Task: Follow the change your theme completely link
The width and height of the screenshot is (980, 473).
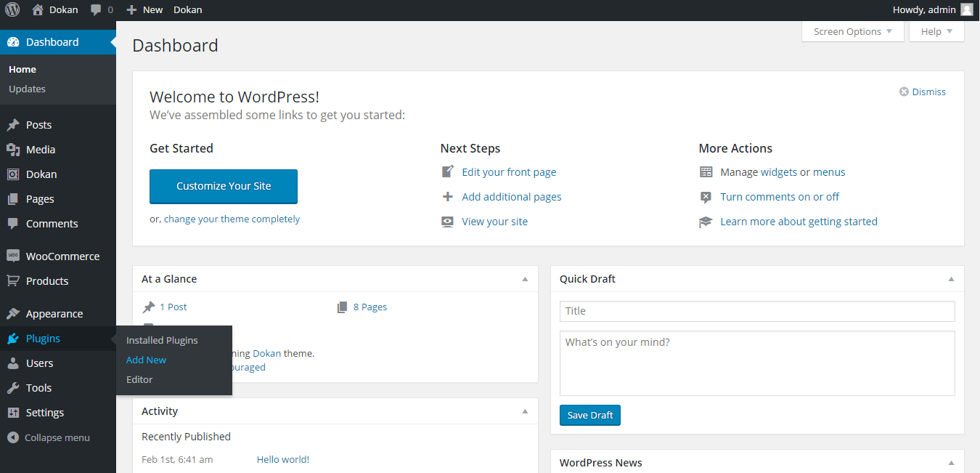Action: [232, 219]
